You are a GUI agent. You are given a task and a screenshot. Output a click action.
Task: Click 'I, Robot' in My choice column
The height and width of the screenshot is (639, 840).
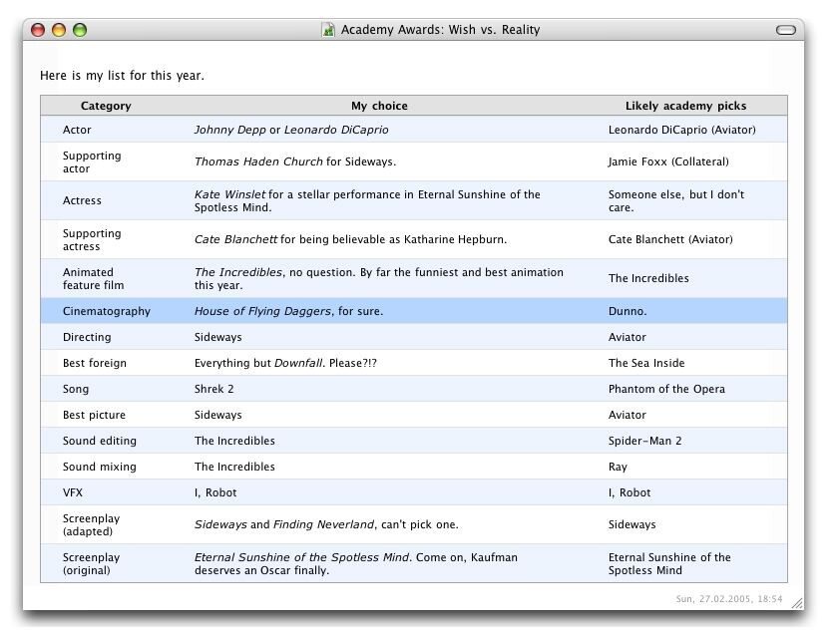pyautogui.click(x=215, y=492)
